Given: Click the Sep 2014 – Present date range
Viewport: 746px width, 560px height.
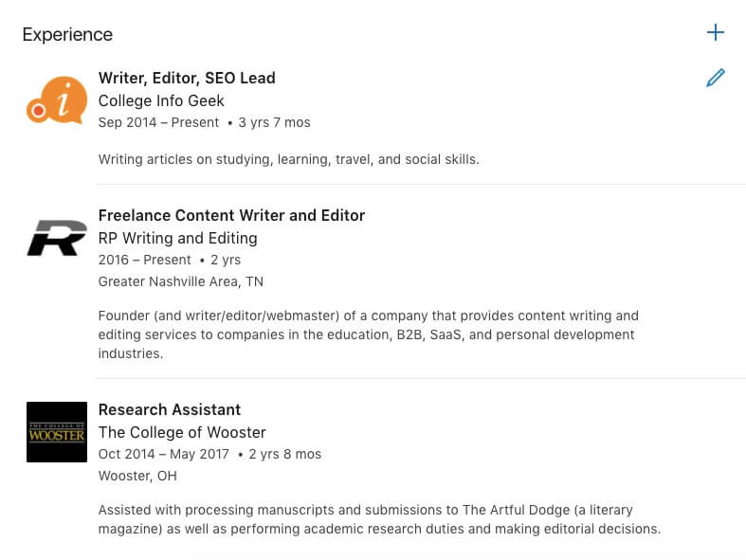Looking at the screenshot, I should tap(158, 123).
